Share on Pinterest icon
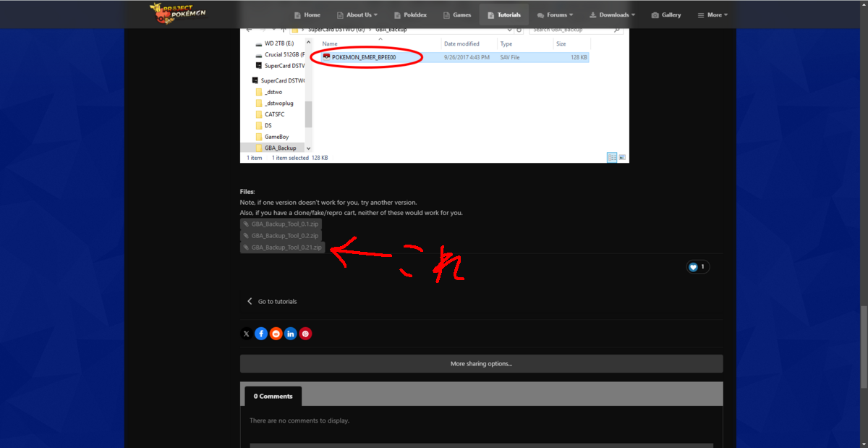Screen dimensions: 868x448 coord(305,334)
